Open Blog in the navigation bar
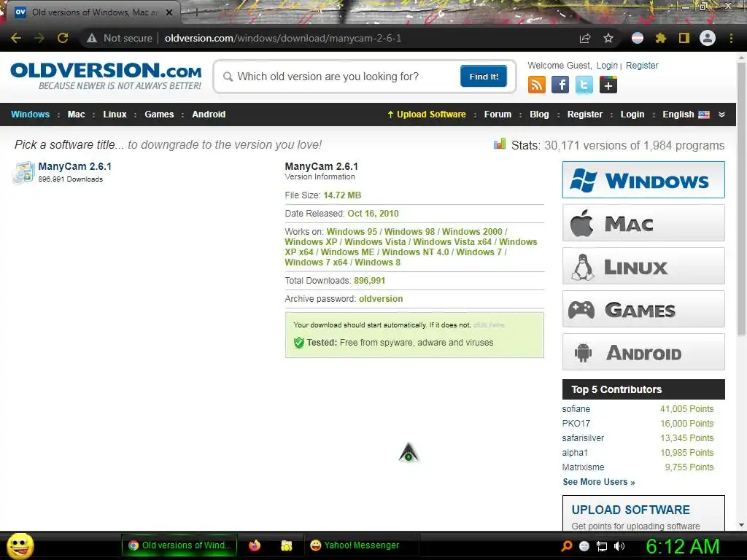 [539, 114]
